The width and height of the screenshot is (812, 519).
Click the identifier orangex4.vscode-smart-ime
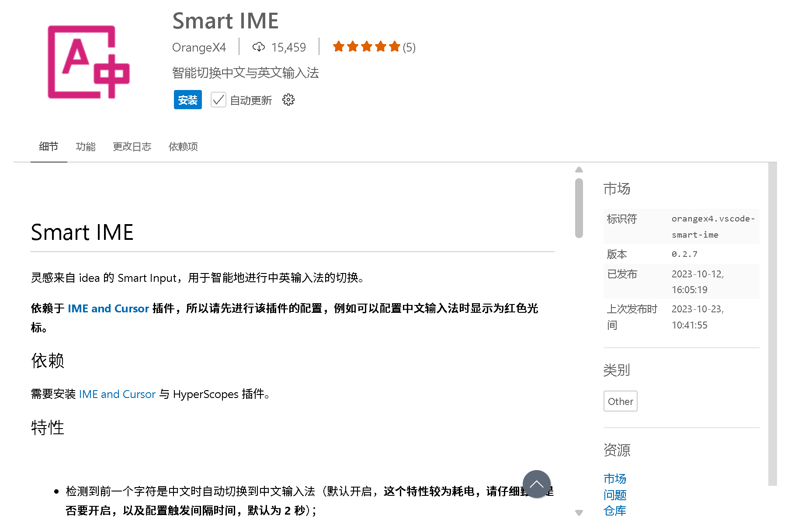[713, 227]
